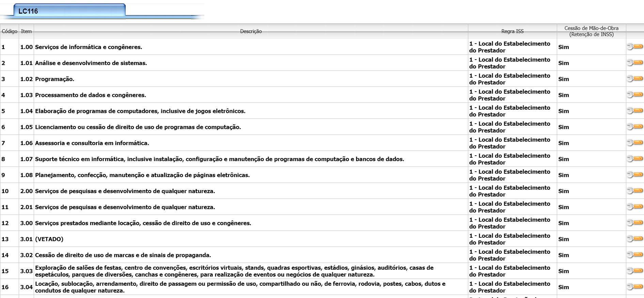The width and height of the screenshot is (644, 298).
Task: Click the Código column header
Action: (x=10, y=31)
